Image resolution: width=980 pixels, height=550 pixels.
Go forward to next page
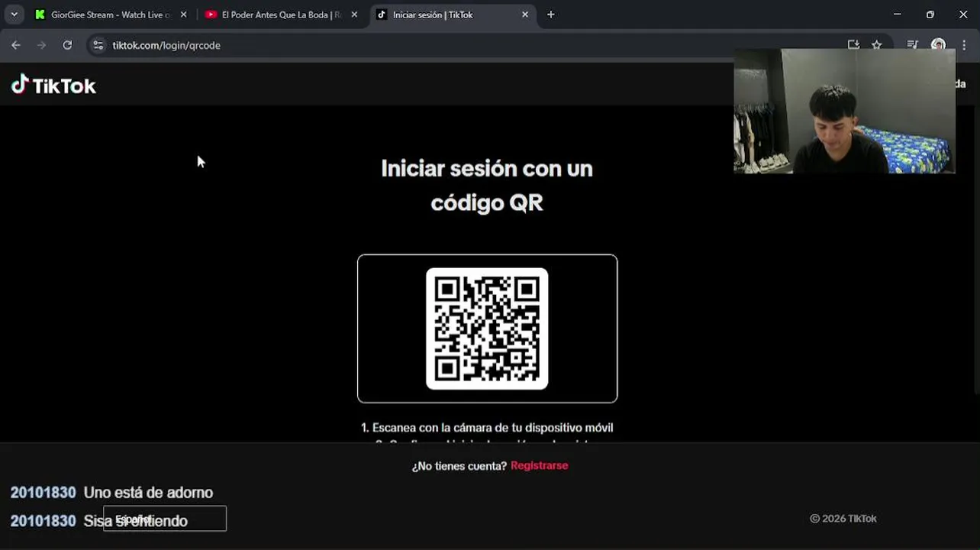pos(42,45)
